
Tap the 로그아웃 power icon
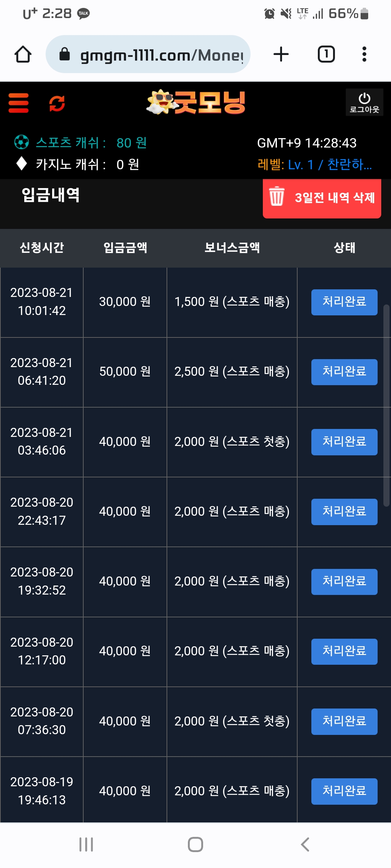[x=364, y=102]
